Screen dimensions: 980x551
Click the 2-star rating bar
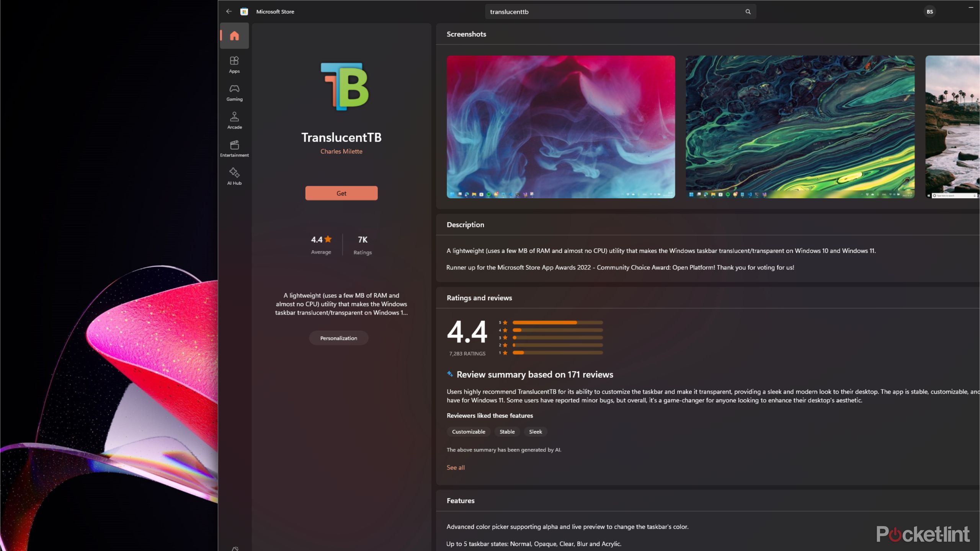(x=558, y=345)
